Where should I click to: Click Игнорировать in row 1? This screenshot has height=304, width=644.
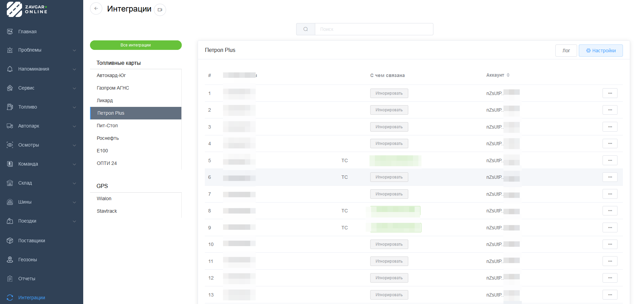(x=389, y=93)
